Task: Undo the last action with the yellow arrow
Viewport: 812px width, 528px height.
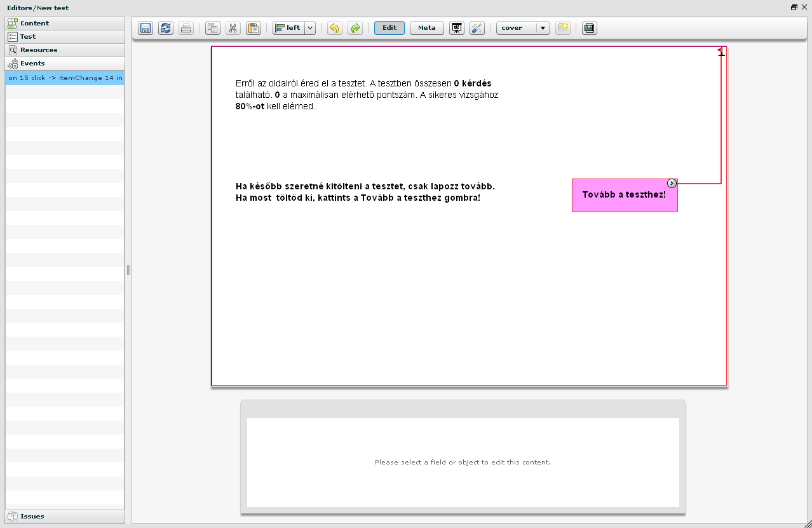Action: coord(335,28)
